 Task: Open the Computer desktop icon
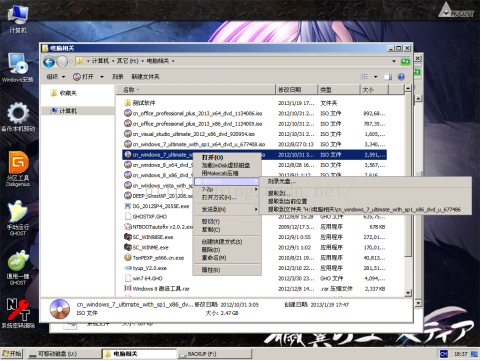[x=18, y=19]
